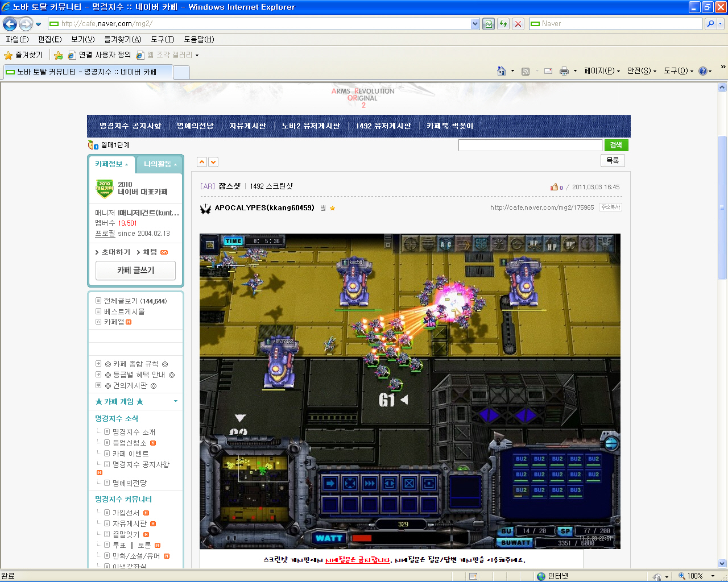Open the 편집(E) menu
This screenshot has height=582, width=728.
(x=49, y=39)
